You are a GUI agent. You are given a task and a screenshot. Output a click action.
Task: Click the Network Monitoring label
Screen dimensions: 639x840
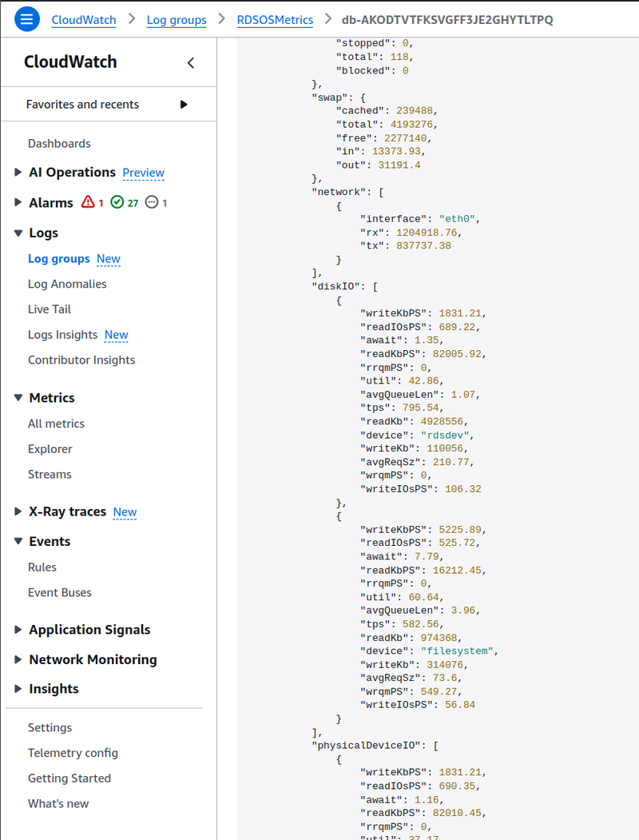tap(93, 660)
